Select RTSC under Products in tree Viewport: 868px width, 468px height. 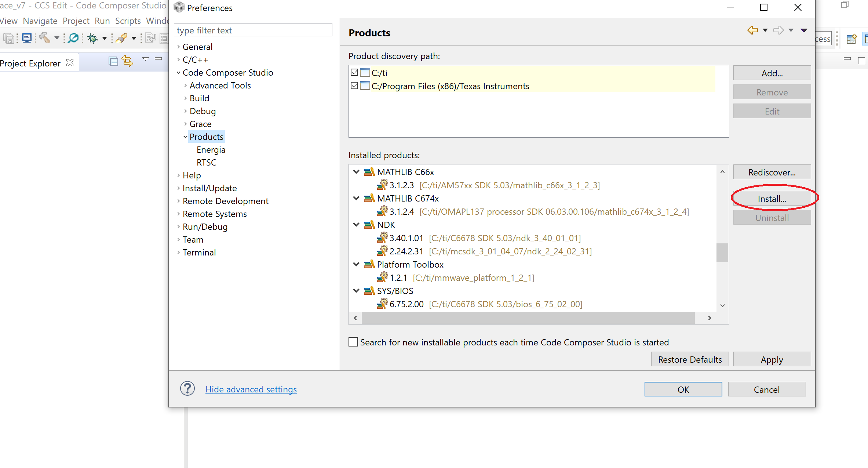[206, 162]
